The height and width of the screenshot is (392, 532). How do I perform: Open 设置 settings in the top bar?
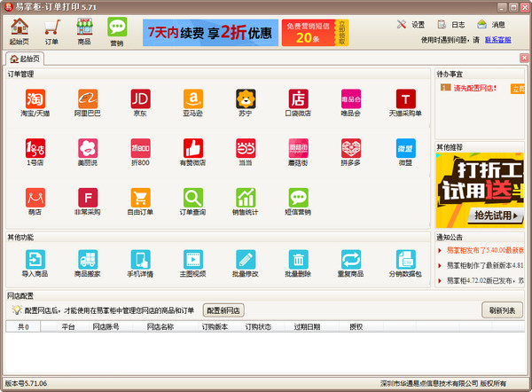click(x=411, y=25)
